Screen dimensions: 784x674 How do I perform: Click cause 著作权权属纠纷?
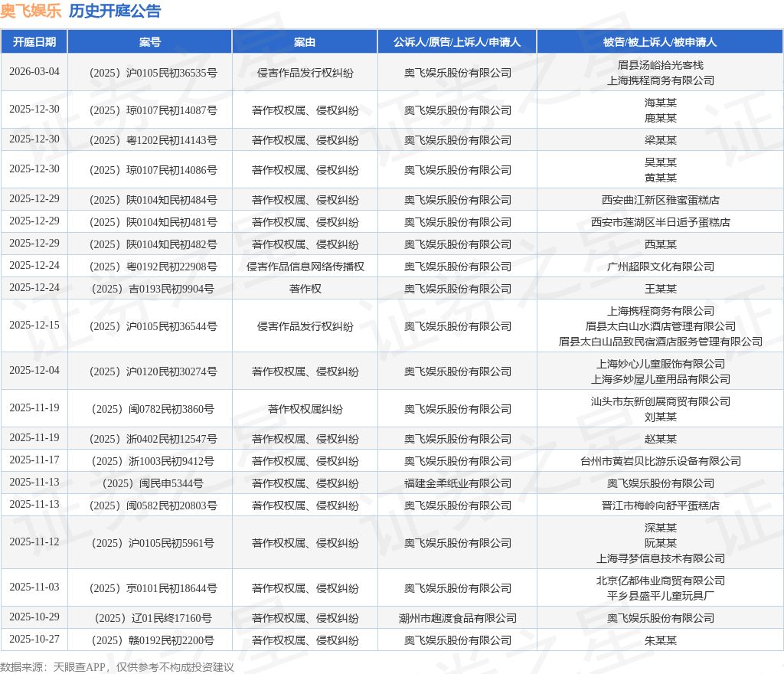click(305, 410)
